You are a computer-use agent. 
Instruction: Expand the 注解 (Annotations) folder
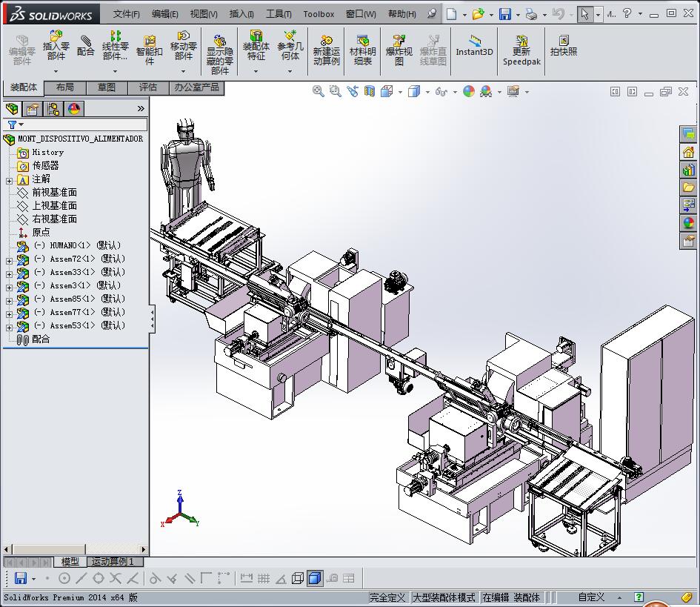9,180
